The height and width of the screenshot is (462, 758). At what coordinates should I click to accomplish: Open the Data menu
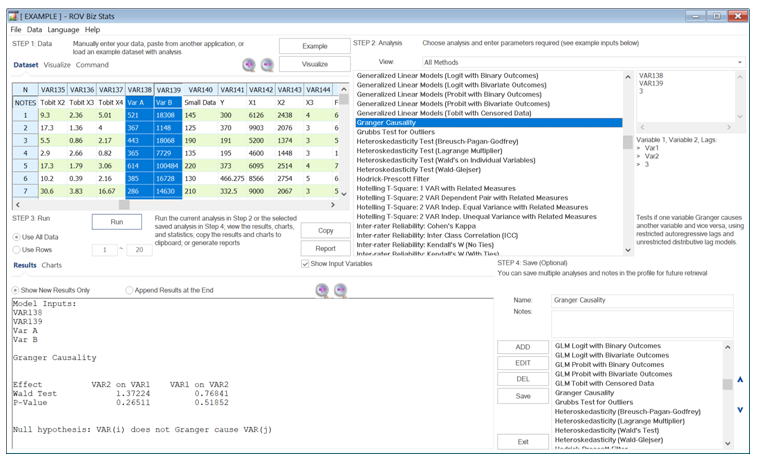[34, 30]
